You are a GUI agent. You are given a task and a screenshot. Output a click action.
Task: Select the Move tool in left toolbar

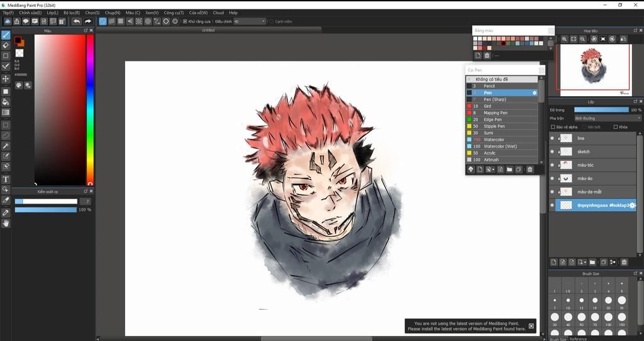[x=6, y=78]
